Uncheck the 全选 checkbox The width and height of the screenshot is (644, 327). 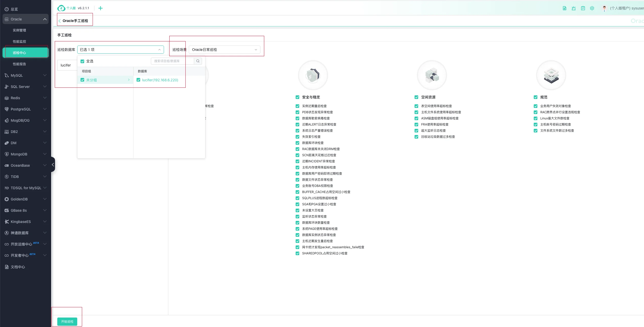pyautogui.click(x=82, y=61)
